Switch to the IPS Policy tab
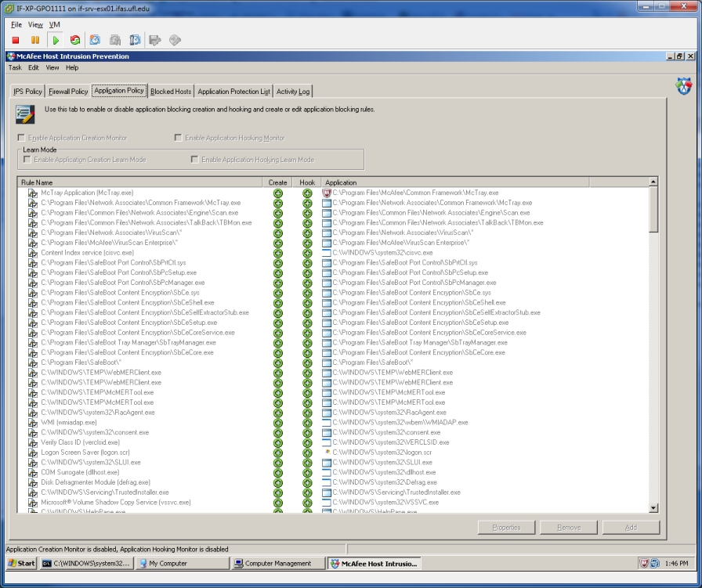The height and width of the screenshot is (588, 702). [x=27, y=92]
